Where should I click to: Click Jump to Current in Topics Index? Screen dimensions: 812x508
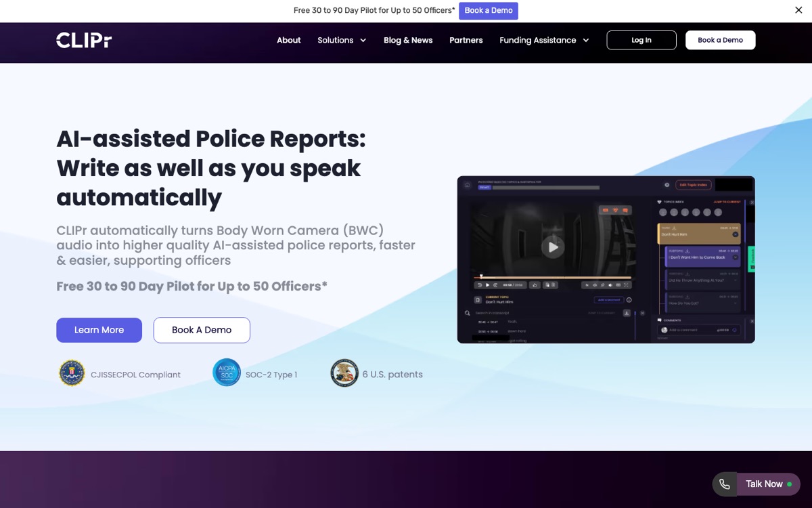[727, 202]
